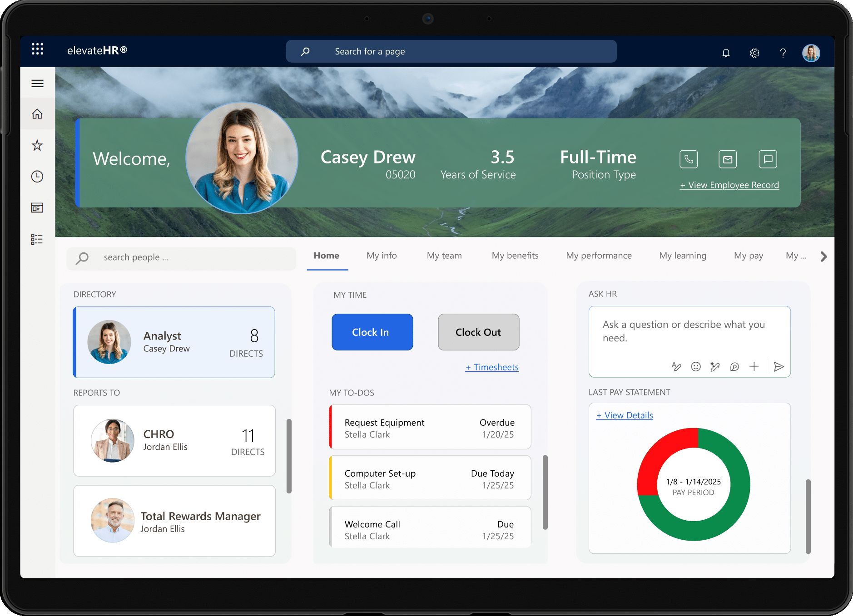Screen dimensions: 853x616
Task: Open the clock icon in sidebar
Action: pyautogui.click(x=37, y=177)
